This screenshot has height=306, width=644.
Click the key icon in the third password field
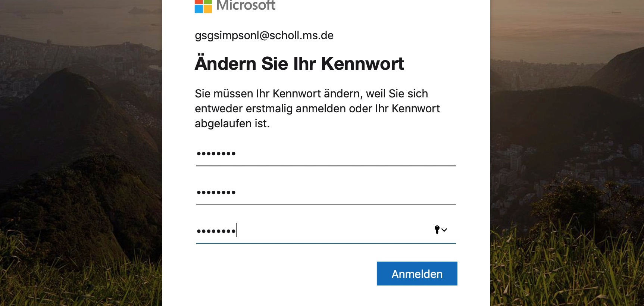437,229
